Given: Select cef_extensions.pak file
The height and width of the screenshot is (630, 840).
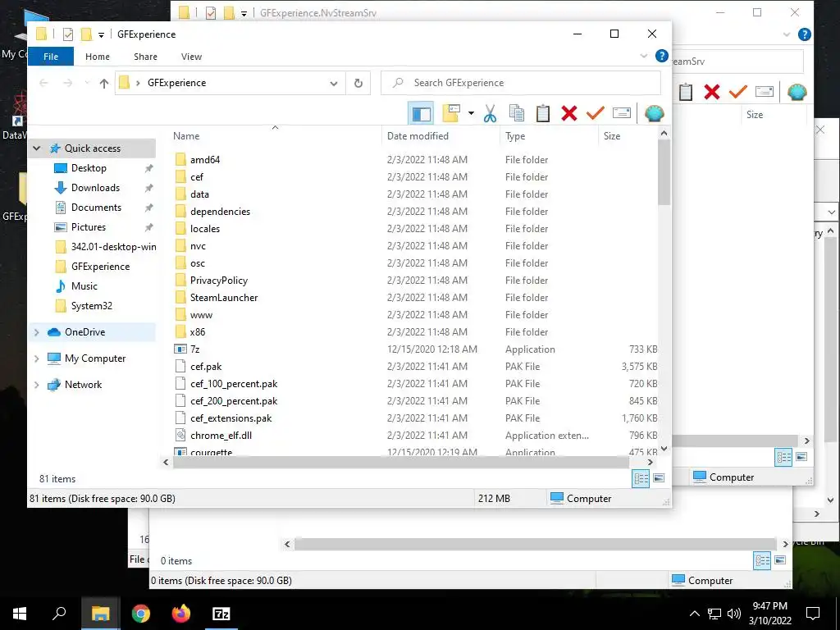Looking at the screenshot, I should tap(231, 418).
